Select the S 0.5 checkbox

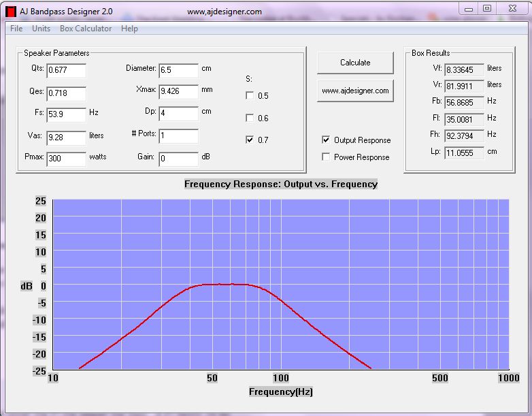pyautogui.click(x=250, y=95)
